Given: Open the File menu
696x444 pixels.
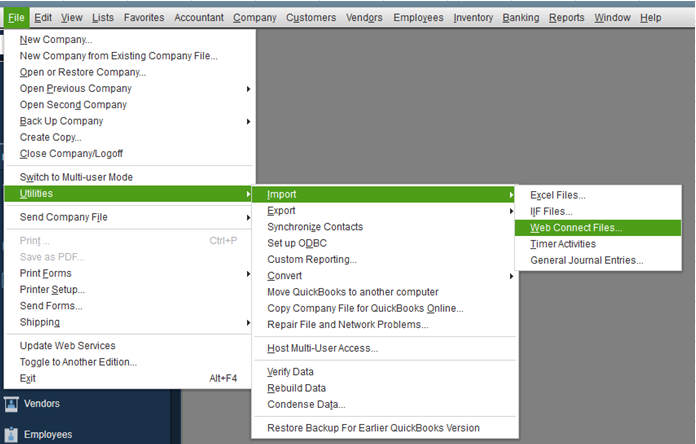Looking at the screenshot, I should [16, 18].
